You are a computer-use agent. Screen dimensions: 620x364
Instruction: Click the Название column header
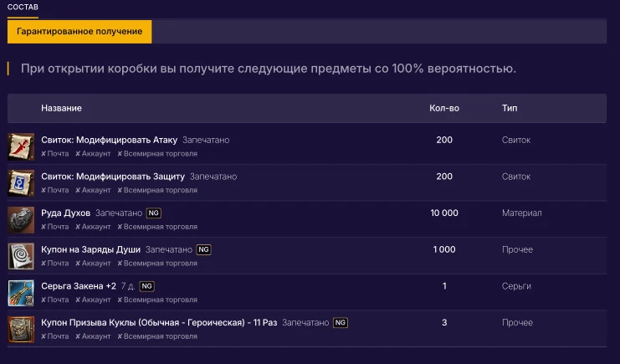coord(61,108)
